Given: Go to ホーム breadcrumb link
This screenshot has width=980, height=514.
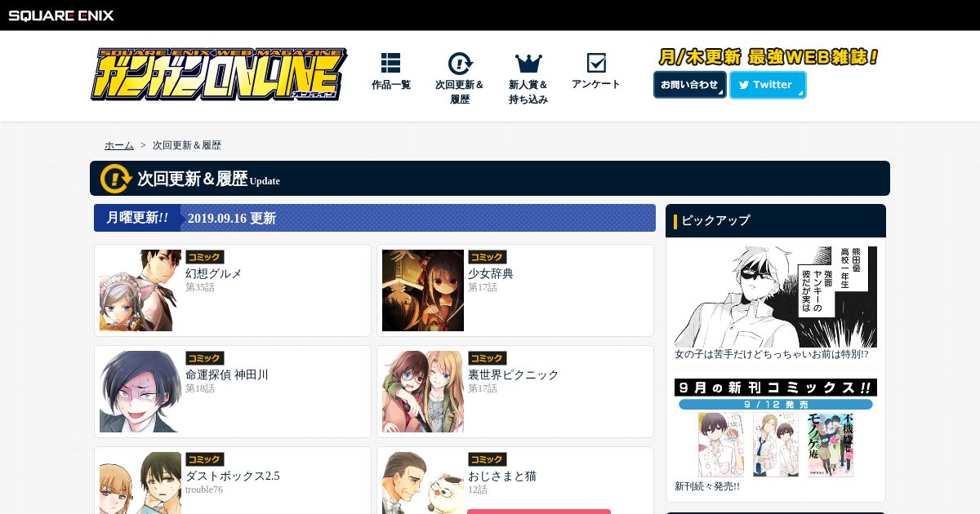Looking at the screenshot, I should coord(119,145).
